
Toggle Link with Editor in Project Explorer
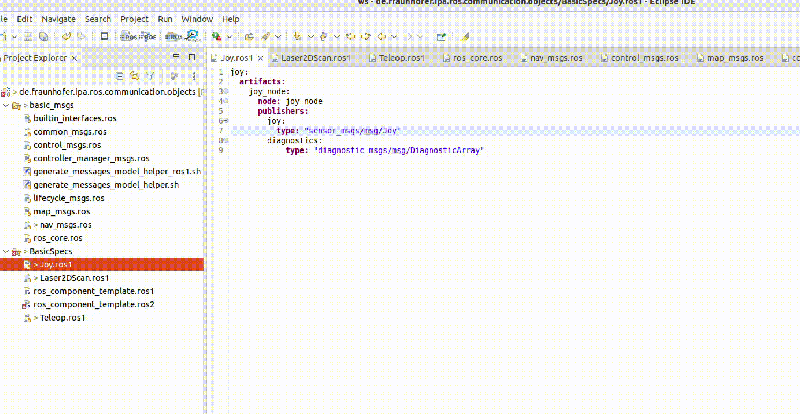point(134,76)
